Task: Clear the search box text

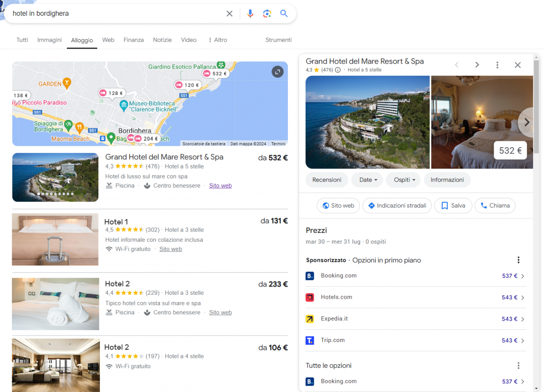Action: pos(229,14)
